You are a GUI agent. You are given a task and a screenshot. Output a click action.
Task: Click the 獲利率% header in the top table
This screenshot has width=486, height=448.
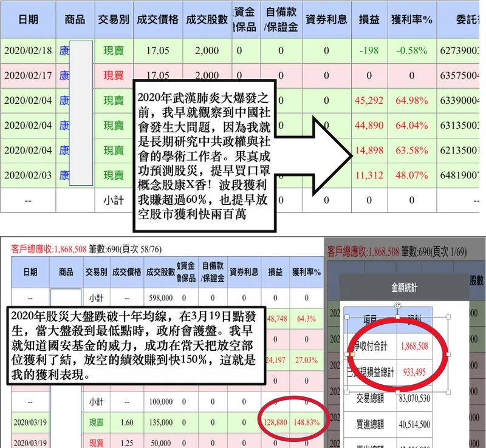(x=412, y=19)
